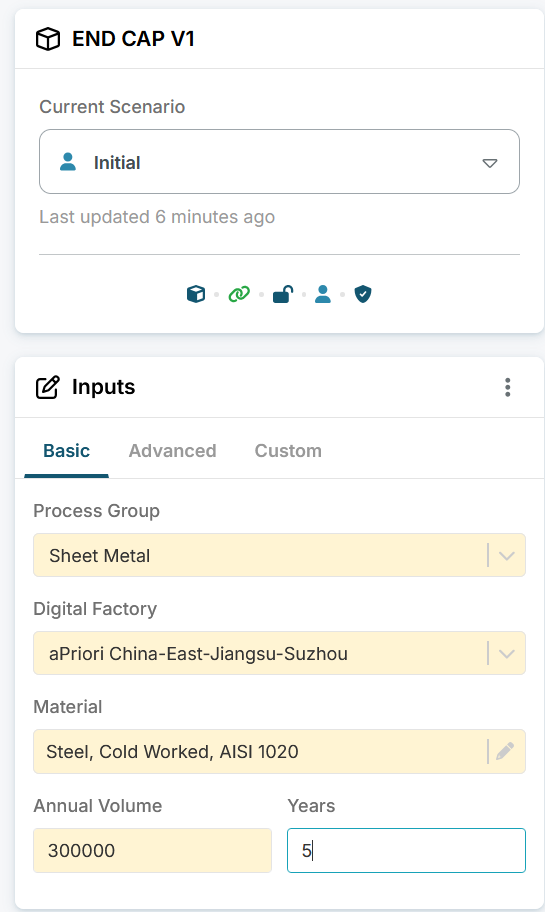
Task: Click the green chain link status icon
Action: coord(239,294)
